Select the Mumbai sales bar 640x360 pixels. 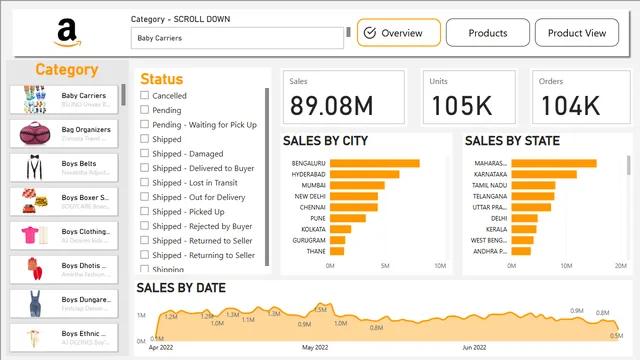(357, 185)
